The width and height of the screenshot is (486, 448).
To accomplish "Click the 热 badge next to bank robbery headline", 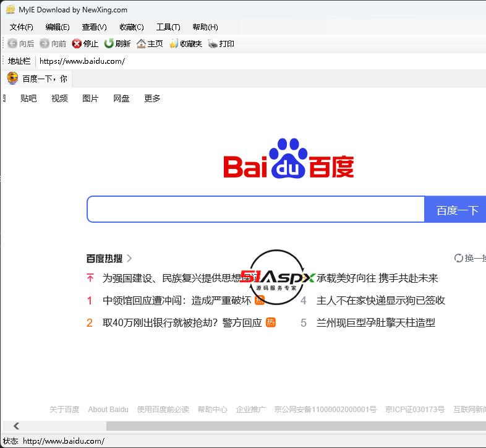I will 271,322.
